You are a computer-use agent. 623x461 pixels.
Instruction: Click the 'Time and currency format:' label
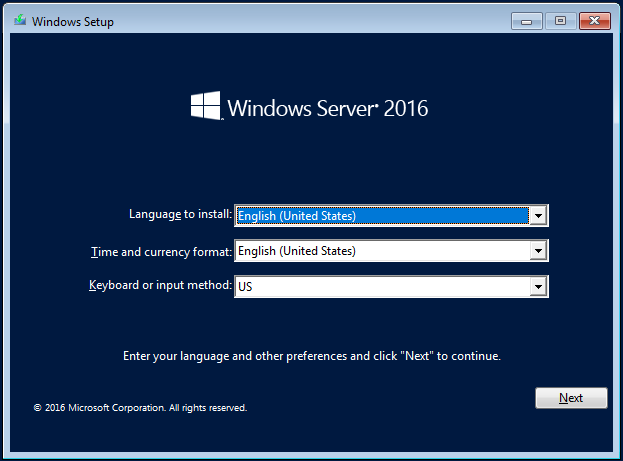click(161, 252)
